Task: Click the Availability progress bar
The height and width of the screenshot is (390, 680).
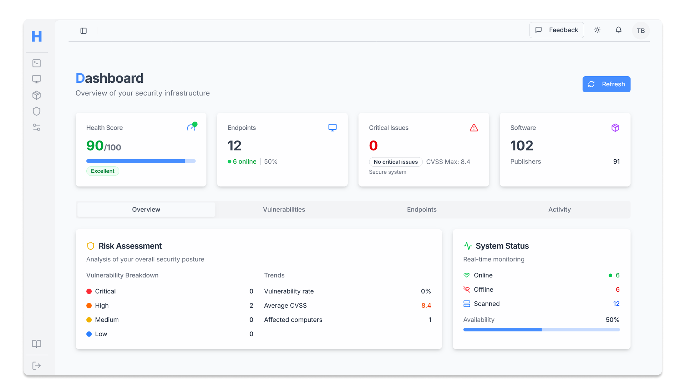Action: pos(541,330)
